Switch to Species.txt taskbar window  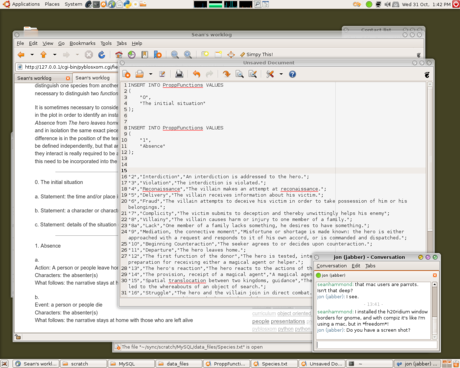point(273,364)
